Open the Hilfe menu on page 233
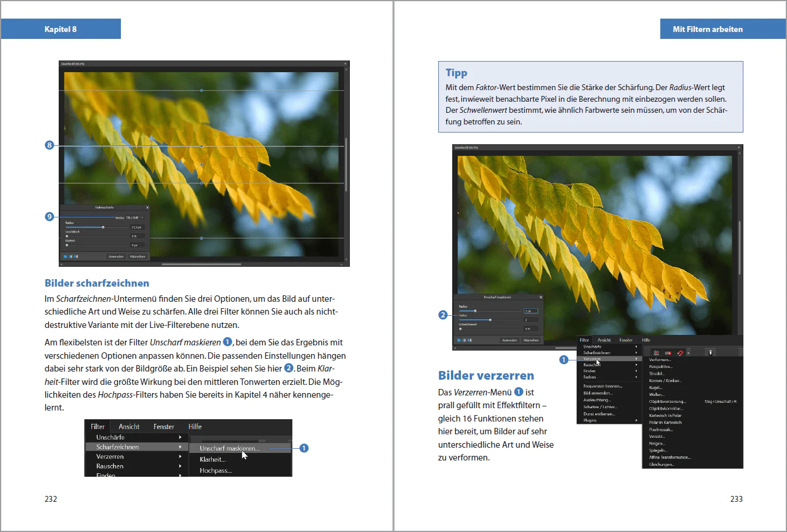This screenshot has width=787, height=532. pos(646,340)
